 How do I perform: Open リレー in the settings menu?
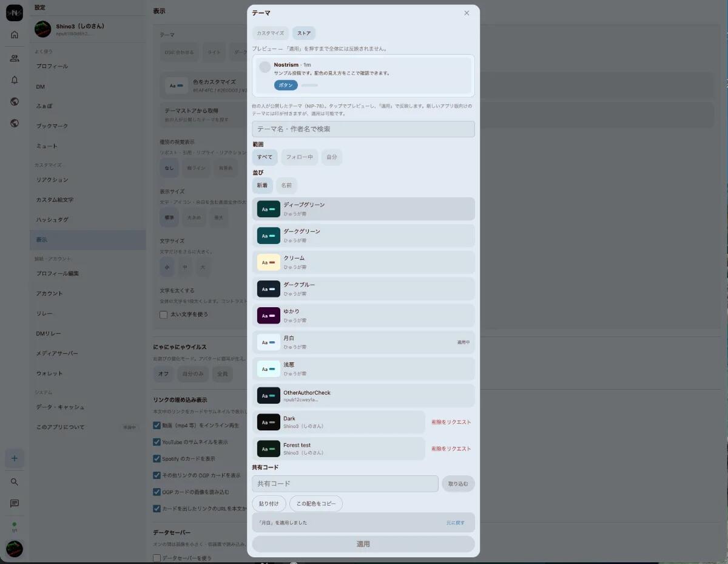tap(88, 313)
